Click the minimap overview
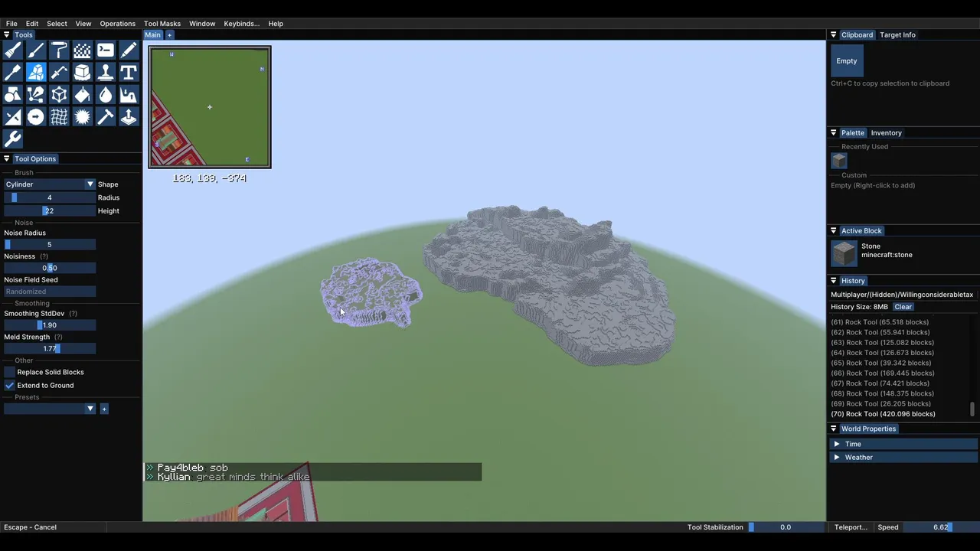This screenshot has width=980, height=551. [210, 107]
